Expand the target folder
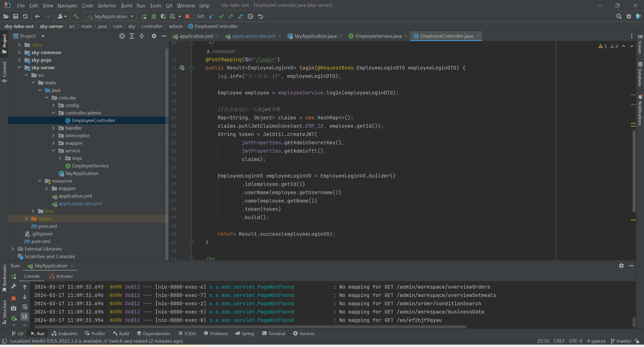 26,219
